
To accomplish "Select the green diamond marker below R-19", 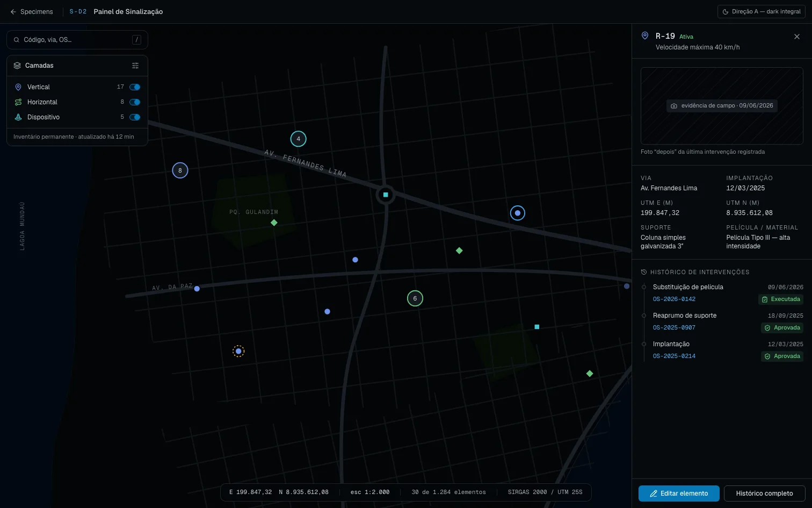I will (x=459, y=251).
